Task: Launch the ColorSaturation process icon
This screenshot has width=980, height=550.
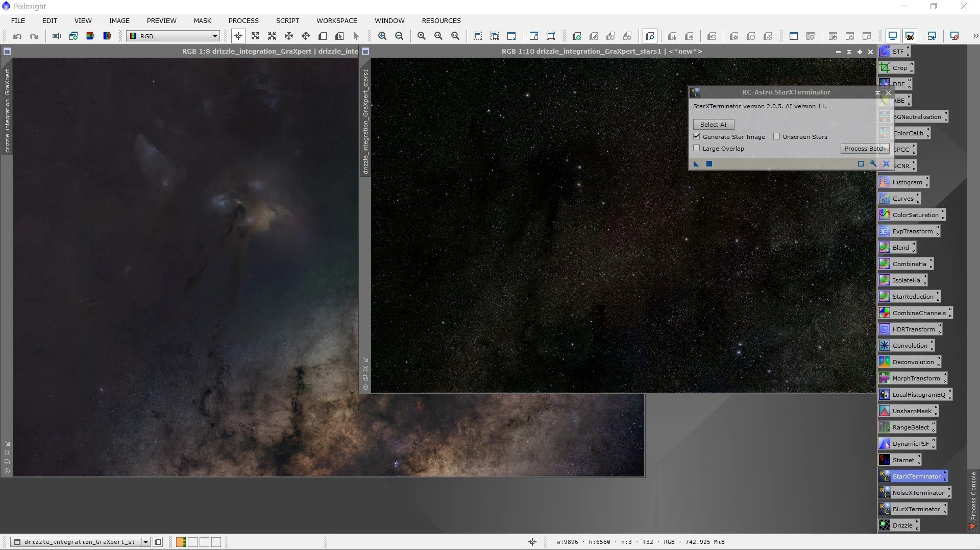Action: click(912, 215)
